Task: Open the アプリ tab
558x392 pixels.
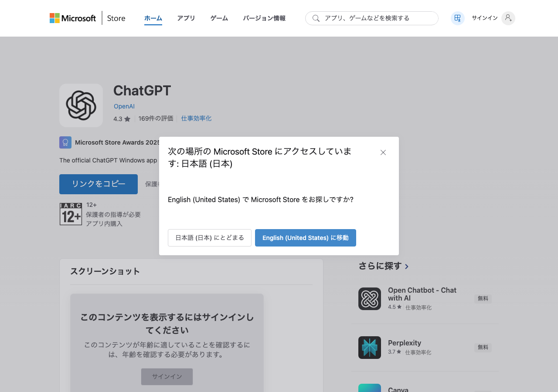Action: click(x=186, y=18)
